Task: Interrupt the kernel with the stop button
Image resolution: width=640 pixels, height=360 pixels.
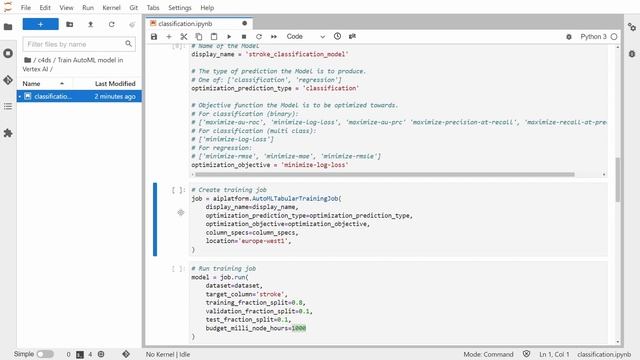Action: 244,37
